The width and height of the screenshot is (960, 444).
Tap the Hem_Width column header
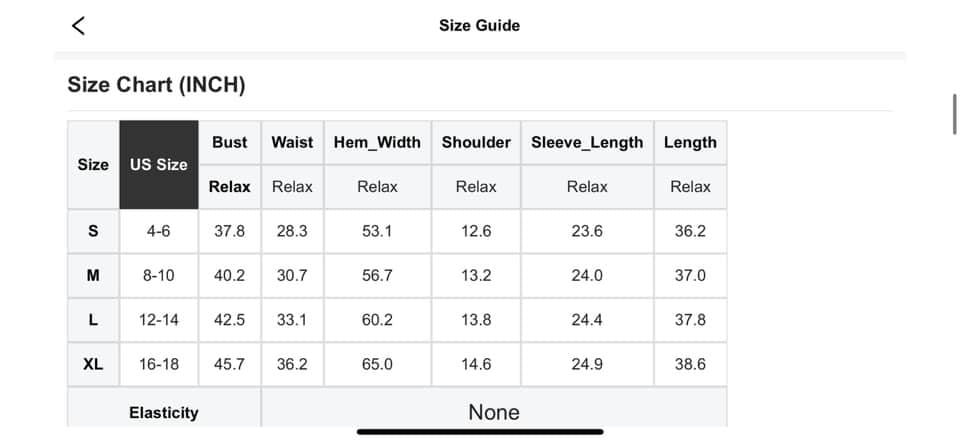(x=377, y=142)
